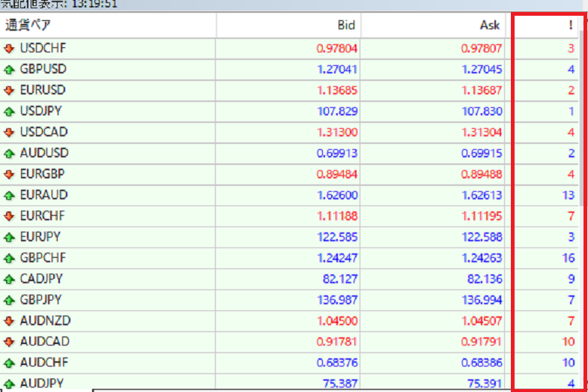Click the EURJPY bid value 122.585
Viewport: 588px width, 392px height.
(336, 237)
